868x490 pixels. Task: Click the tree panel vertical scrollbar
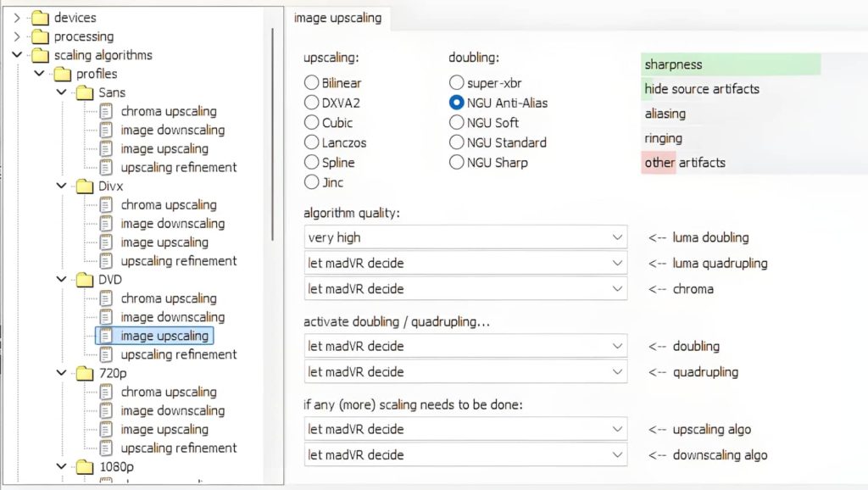(x=272, y=136)
